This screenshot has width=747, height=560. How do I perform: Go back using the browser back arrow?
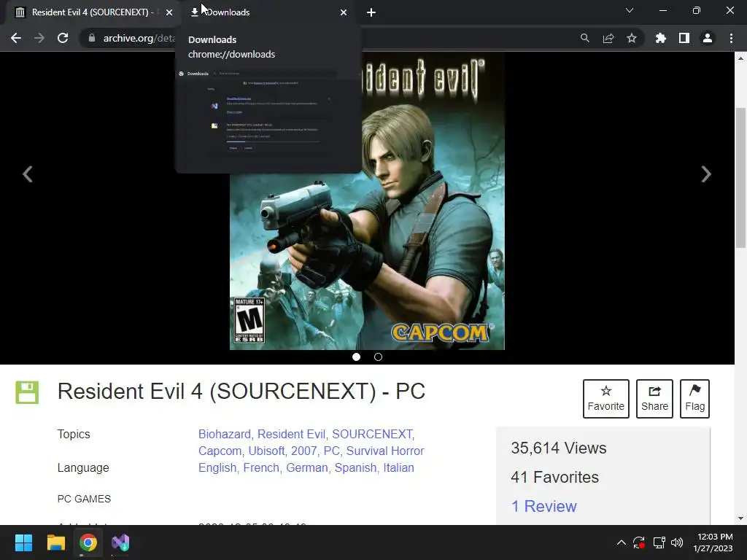pos(16,38)
